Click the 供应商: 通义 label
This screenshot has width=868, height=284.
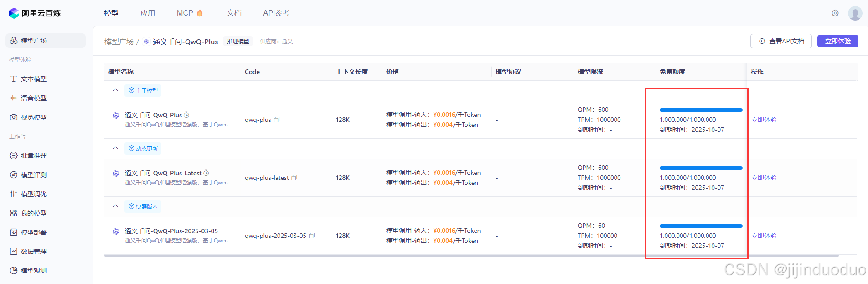pyautogui.click(x=276, y=42)
